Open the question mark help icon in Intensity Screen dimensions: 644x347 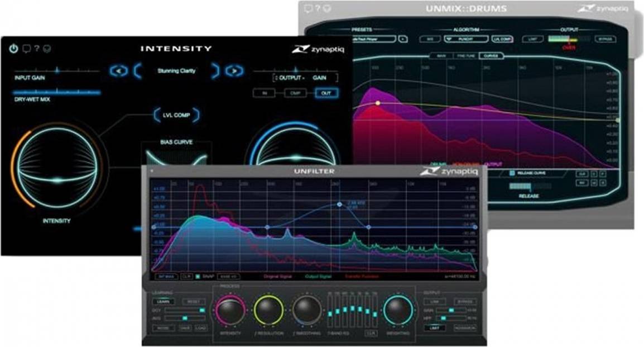click(x=37, y=49)
